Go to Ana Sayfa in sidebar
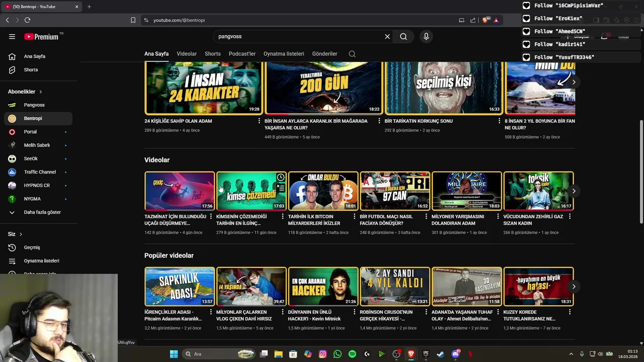The width and height of the screenshot is (644, 362). tap(38, 56)
